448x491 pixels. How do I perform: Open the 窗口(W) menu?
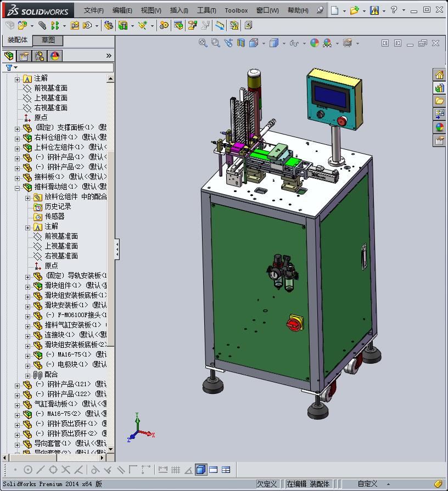(x=267, y=10)
